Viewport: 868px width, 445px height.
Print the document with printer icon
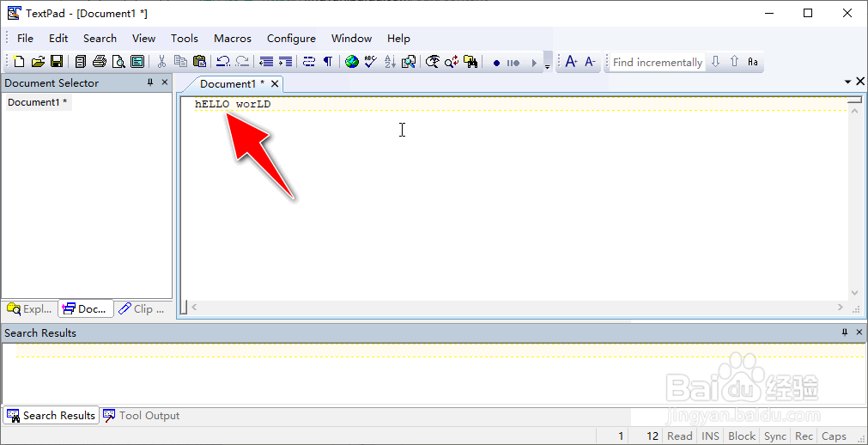(x=100, y=62)
